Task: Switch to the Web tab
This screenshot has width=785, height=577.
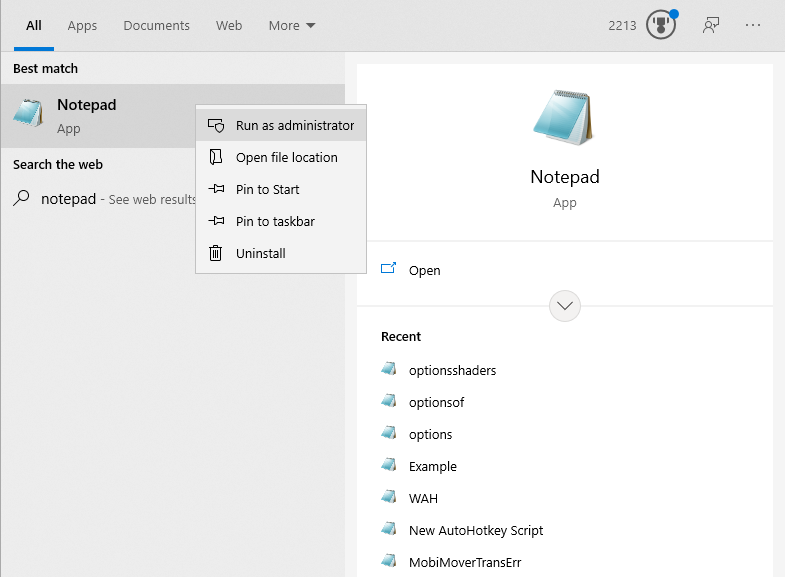Action: 229,26
